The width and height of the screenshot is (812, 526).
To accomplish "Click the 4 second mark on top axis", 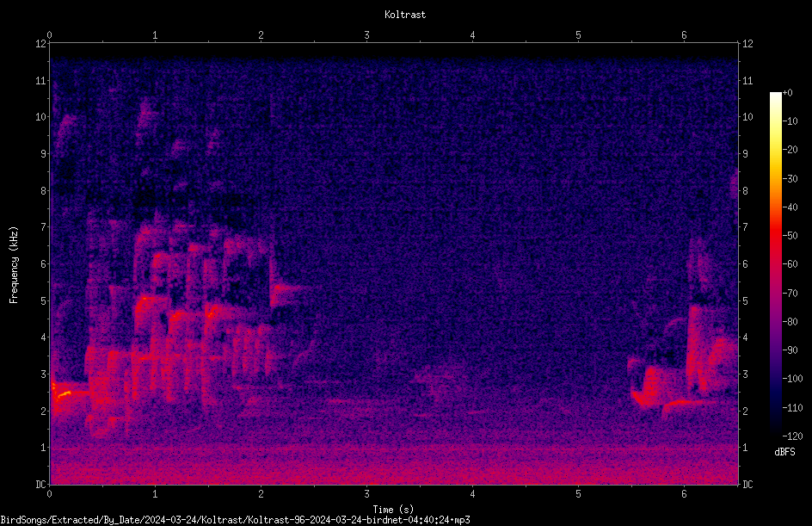I will 472,35.
